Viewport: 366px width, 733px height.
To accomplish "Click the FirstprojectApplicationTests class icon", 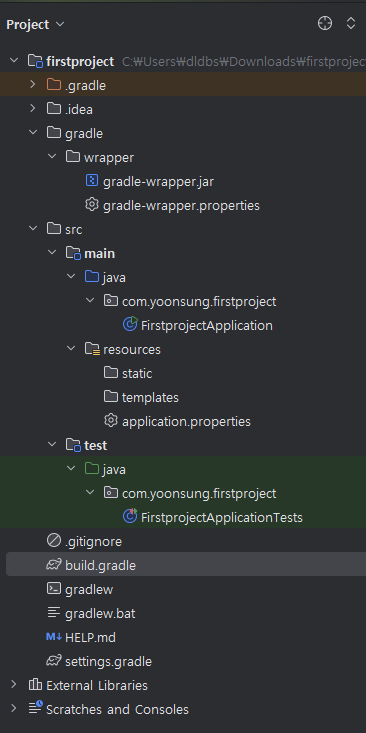I will pos(130,517).
